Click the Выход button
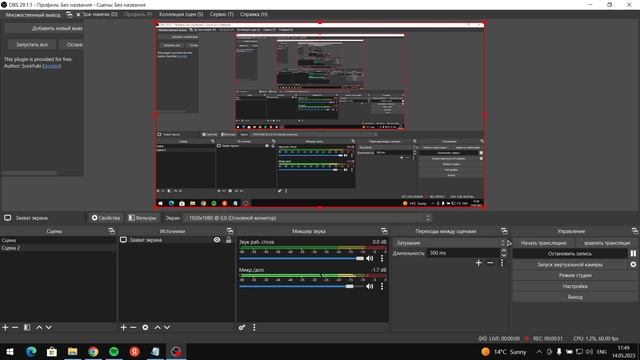This screenshot has width=640, height=360. 575,297
